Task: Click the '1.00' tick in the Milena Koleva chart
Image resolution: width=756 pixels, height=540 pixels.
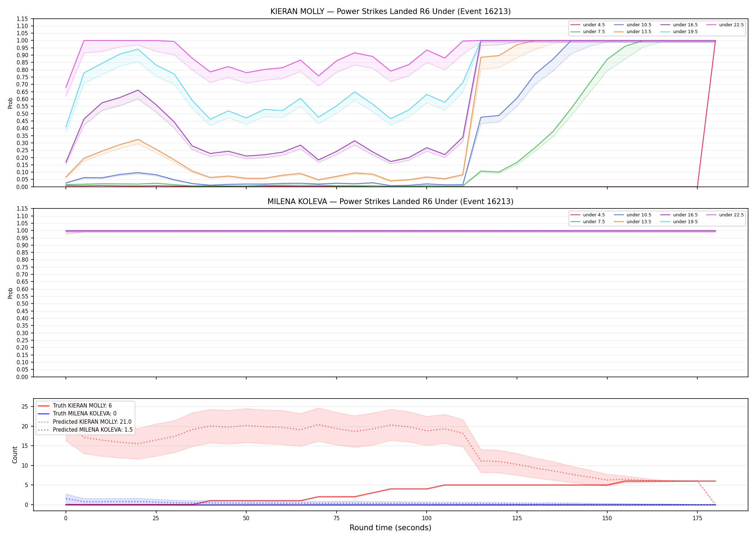Action: click(x=22, y=231)
